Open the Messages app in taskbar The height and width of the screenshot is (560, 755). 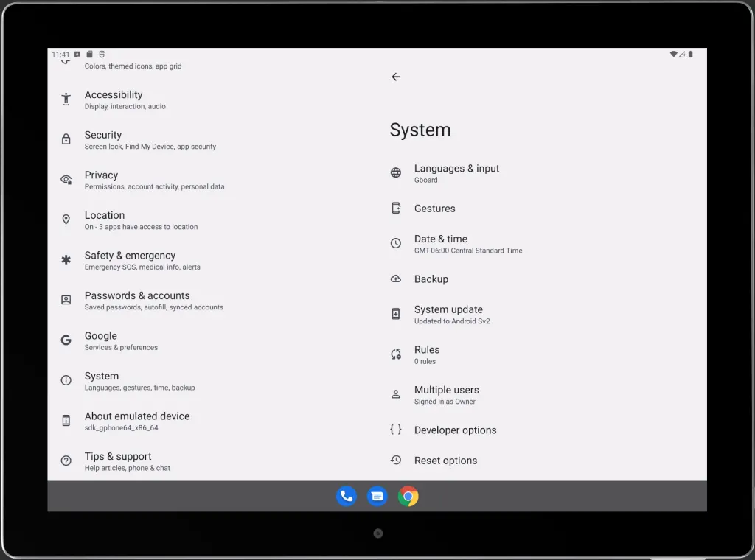pyautogui.click(x=377, y=497)
